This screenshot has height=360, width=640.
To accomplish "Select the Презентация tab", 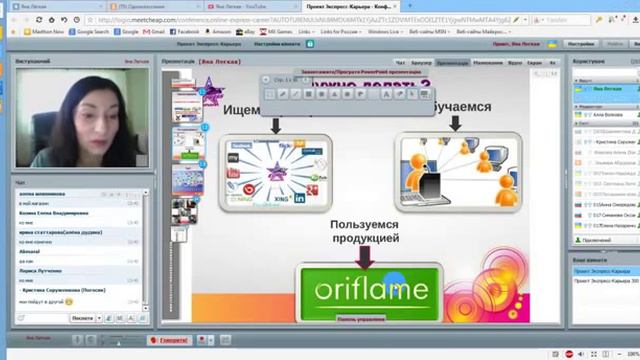I will 452,62.
